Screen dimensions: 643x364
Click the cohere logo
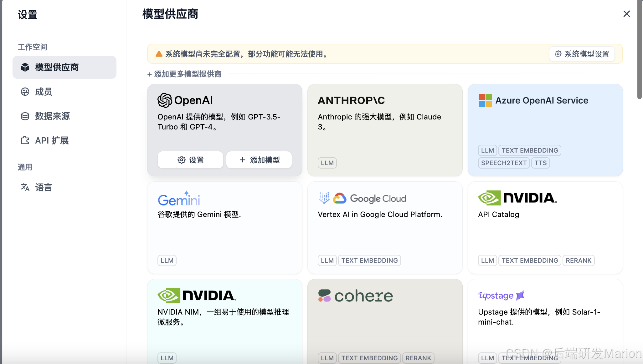click(x=356, y=296)
